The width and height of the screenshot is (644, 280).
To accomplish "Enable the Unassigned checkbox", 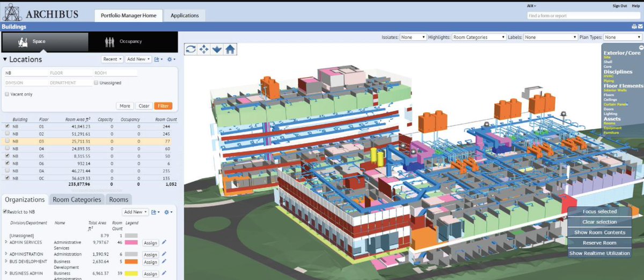I will (x=96, y=83).
